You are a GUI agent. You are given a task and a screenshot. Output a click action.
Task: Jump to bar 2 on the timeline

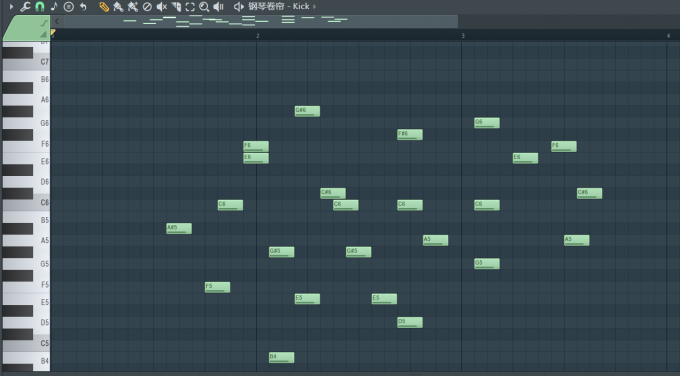click(257, 36)
